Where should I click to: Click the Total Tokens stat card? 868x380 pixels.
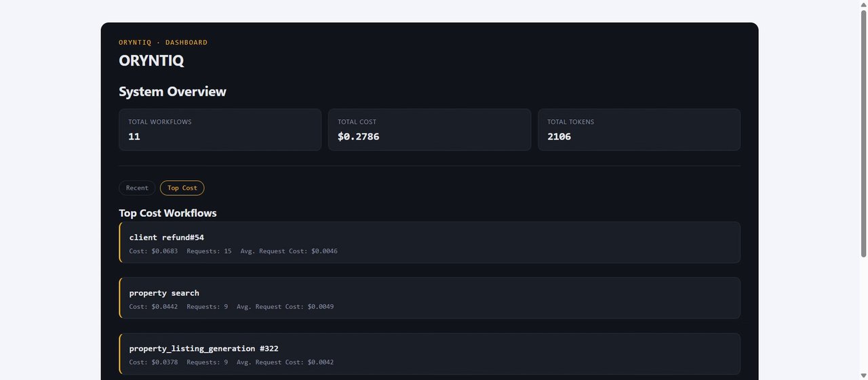(x=639, y=129)
